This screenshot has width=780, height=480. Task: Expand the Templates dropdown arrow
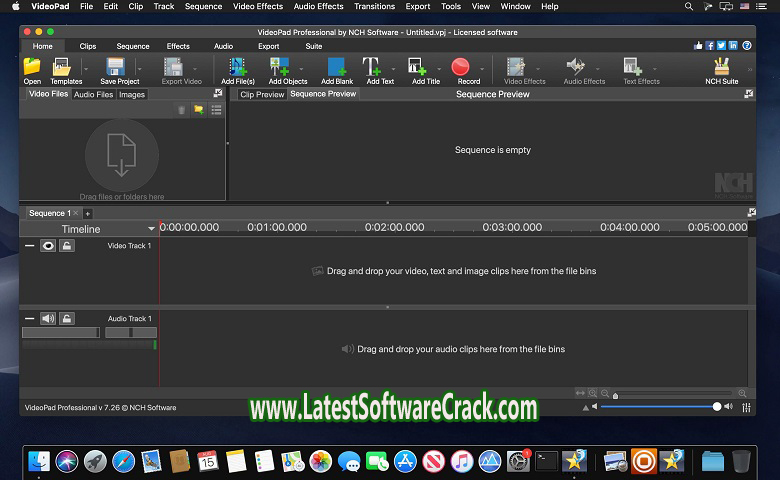[x=86, y=69]
